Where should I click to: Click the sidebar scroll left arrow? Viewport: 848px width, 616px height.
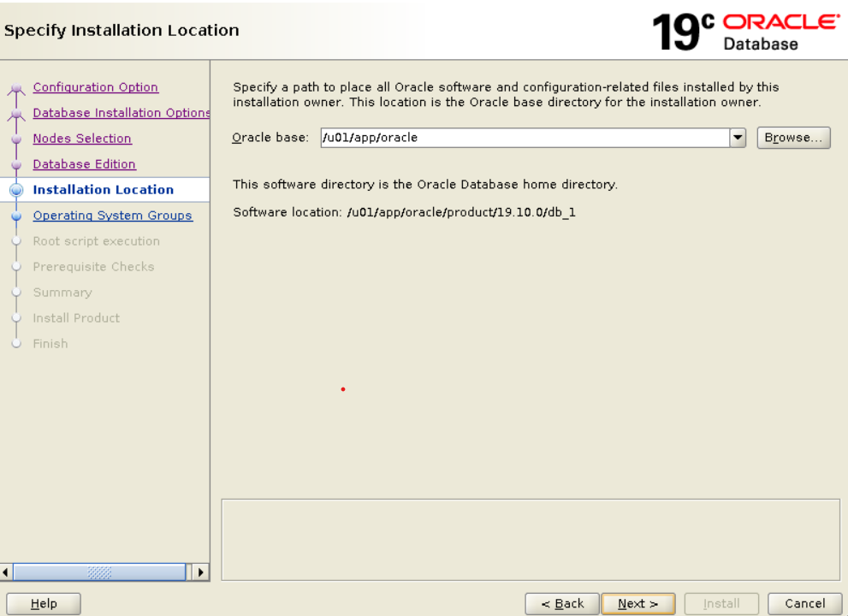(5, 572)
